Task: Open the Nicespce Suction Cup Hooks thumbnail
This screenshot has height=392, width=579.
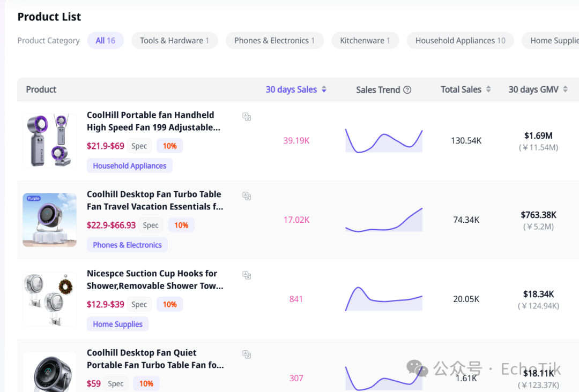Action: (49, 299)
